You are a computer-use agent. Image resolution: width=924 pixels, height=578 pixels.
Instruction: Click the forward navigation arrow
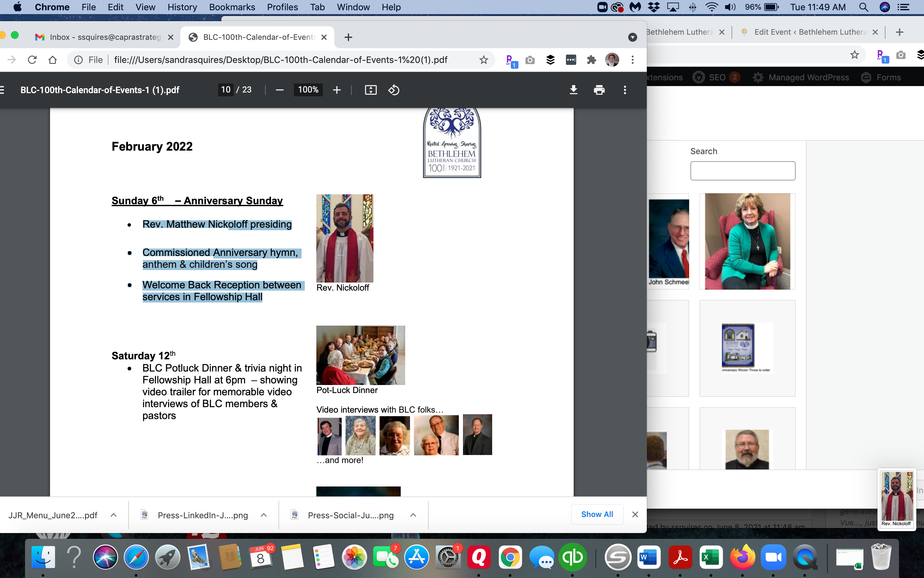click(12, 60)
